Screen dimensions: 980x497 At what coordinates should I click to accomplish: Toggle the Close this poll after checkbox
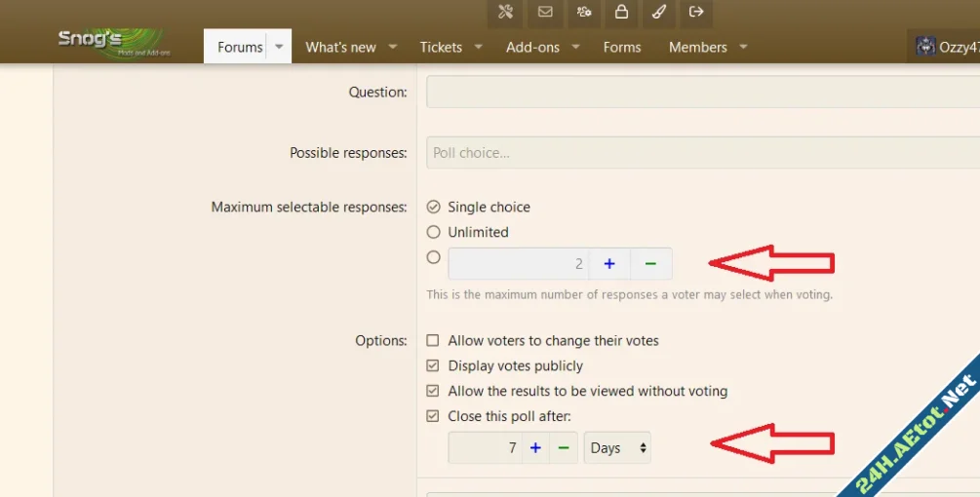tap(434, 416)
